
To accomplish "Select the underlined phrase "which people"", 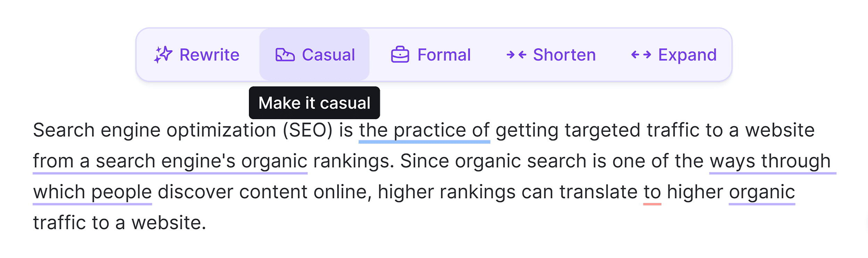I will click(92, 192).
